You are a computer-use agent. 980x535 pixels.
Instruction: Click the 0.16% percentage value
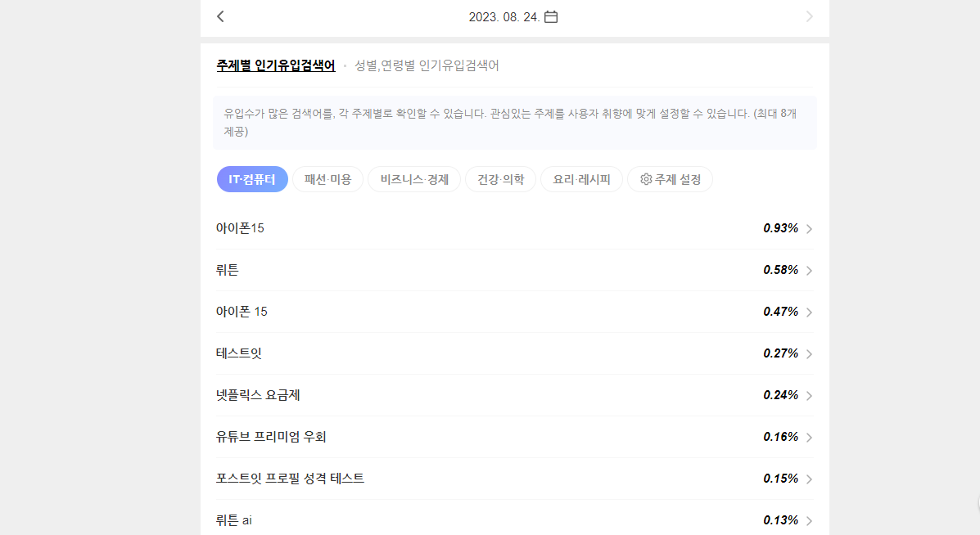pos(780,437)
